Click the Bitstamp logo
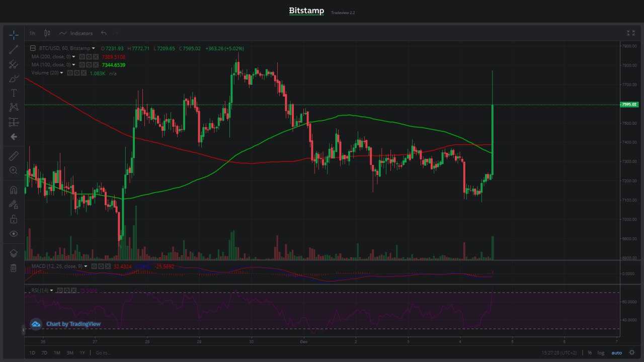Viewport: 644px width, 362px height. (x=306, y=11)
